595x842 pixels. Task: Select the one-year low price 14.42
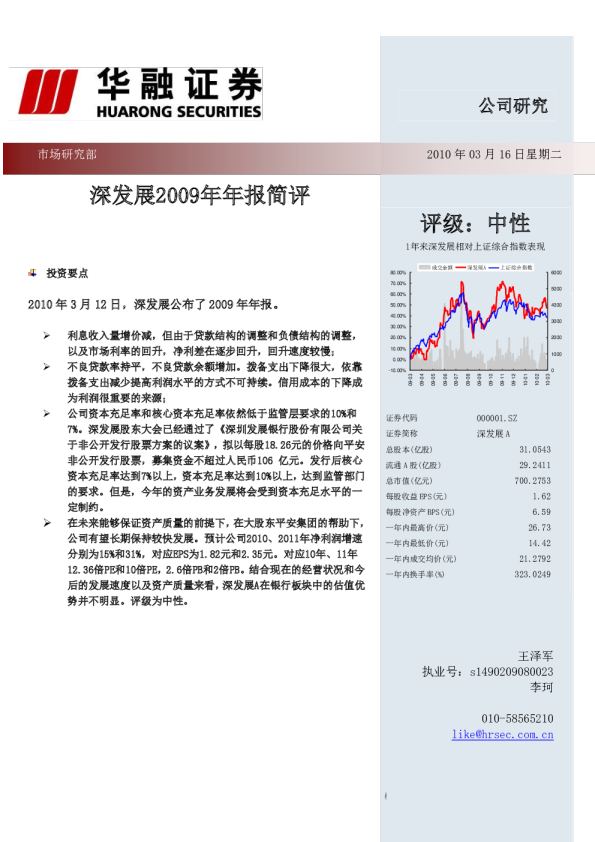click(540, 543)
